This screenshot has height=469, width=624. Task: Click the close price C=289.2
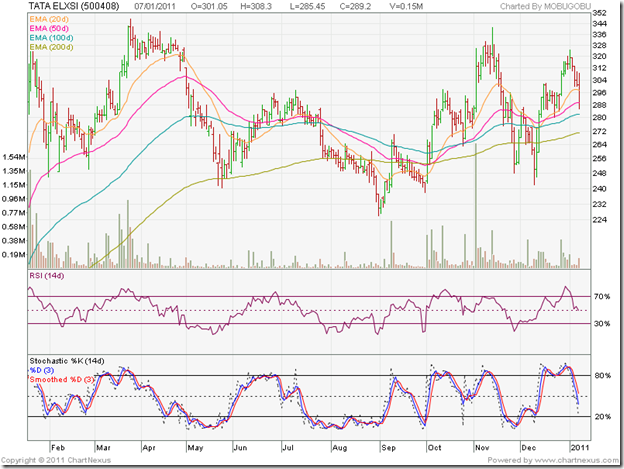(355, 6)
